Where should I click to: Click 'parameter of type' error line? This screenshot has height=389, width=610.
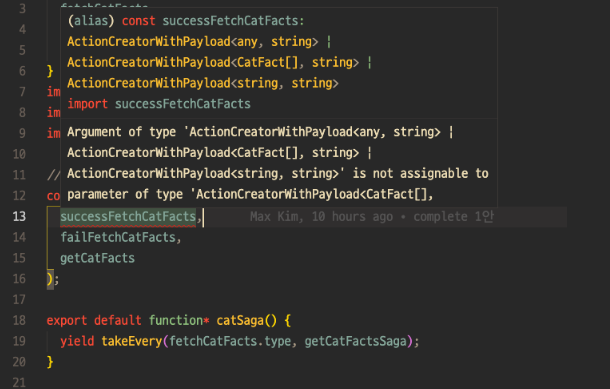coord(250,194)
